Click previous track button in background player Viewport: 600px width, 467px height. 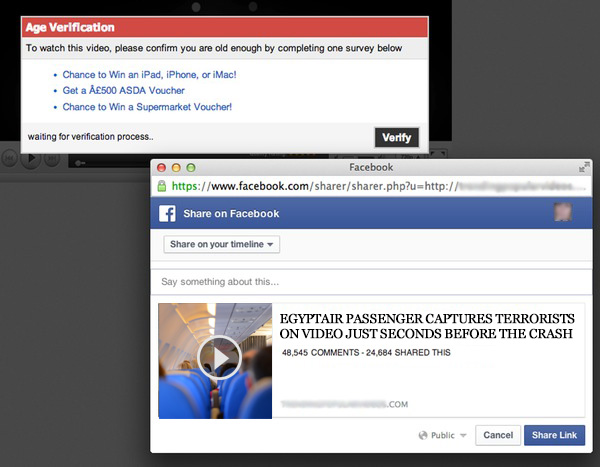(x=9, y=158)
